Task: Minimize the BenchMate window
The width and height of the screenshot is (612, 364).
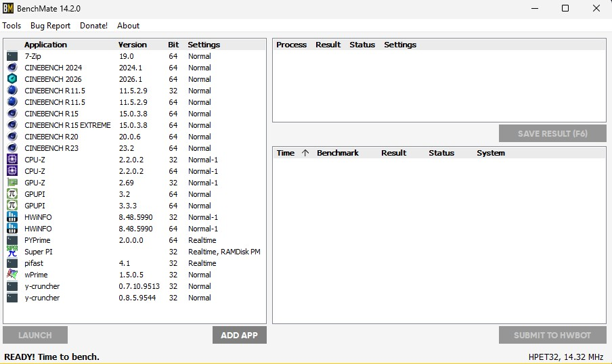Action: click(x=535, y=8)
